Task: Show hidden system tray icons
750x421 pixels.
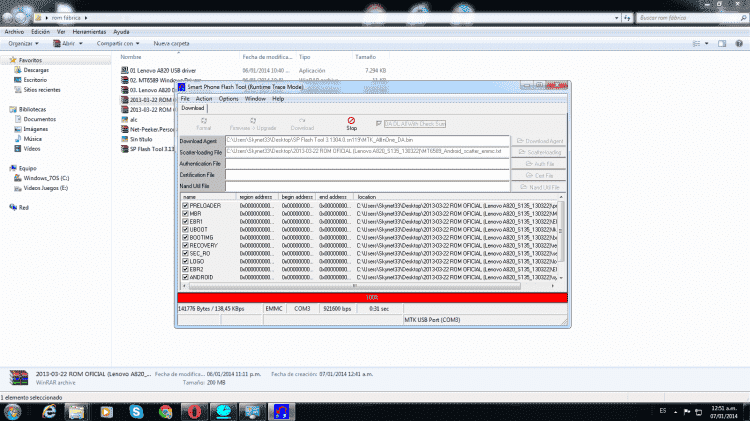Action: [675, 412]
